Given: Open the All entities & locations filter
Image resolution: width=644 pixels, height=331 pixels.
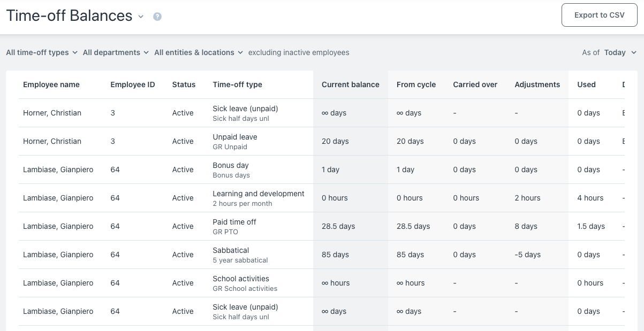Looking at the screenshot, I should tap(197, 52).
